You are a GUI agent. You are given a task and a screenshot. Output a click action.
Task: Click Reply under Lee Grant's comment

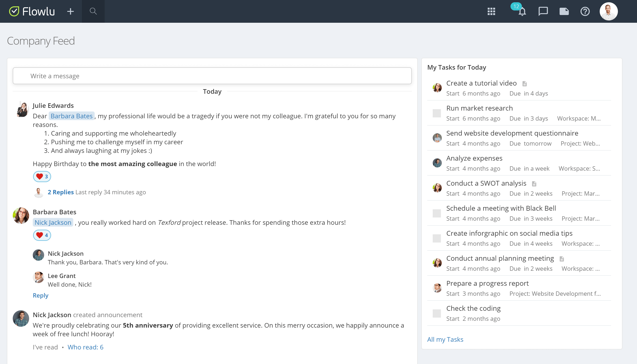pyautogui.click(x=40, y=295)
